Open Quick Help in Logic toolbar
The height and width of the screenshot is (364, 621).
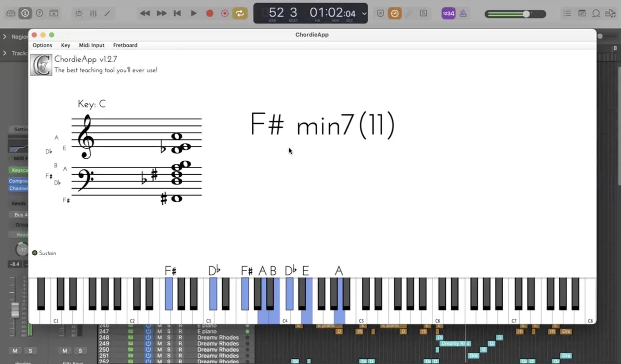39,13
